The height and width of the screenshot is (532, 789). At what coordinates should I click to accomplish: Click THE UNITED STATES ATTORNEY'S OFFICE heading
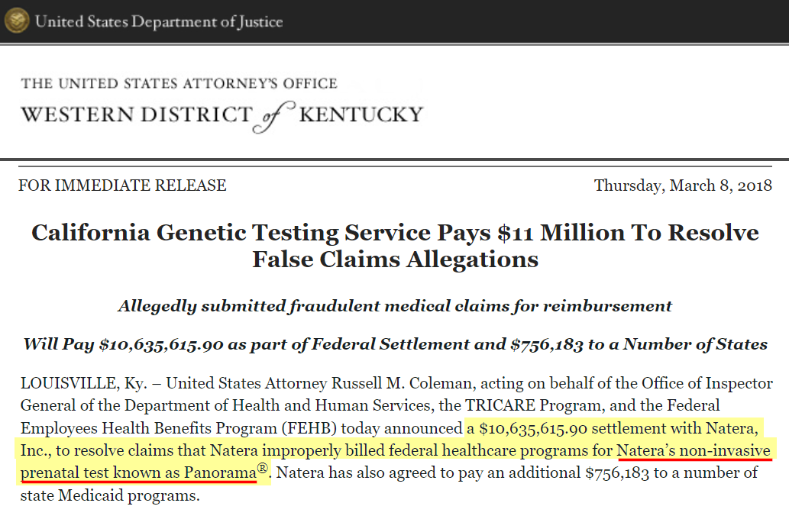click(x=179, y=83)
